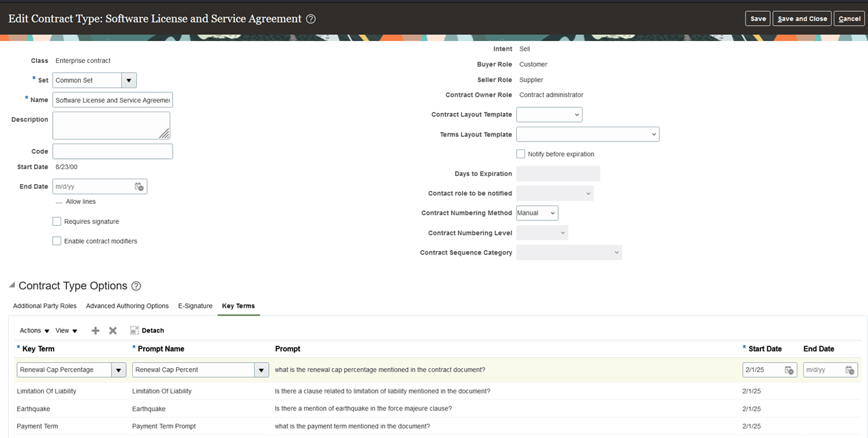The image size is (868, 438).
Task: Click the Key Term column header
Action: tap(38, 349)
